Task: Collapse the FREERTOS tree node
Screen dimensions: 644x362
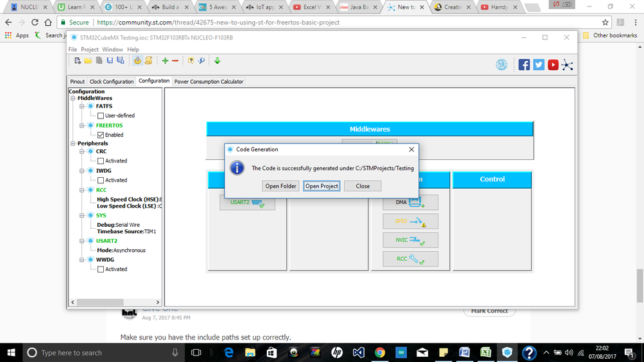Action: [x=82, y=126]
